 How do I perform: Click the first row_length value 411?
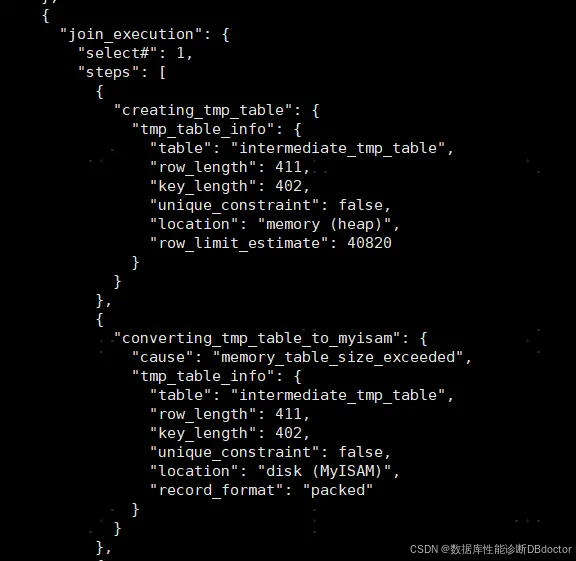[288, 168]
